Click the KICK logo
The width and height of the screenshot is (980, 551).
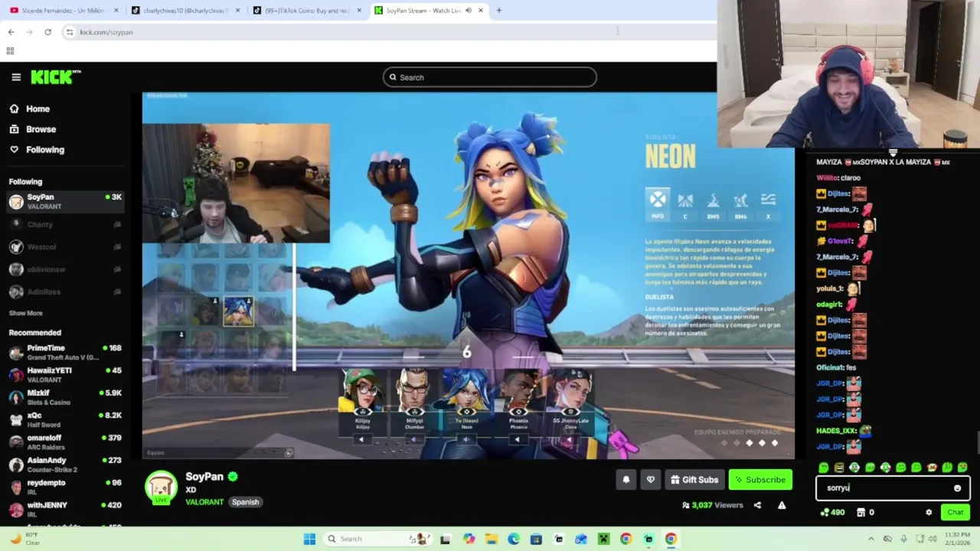[55, 77]
